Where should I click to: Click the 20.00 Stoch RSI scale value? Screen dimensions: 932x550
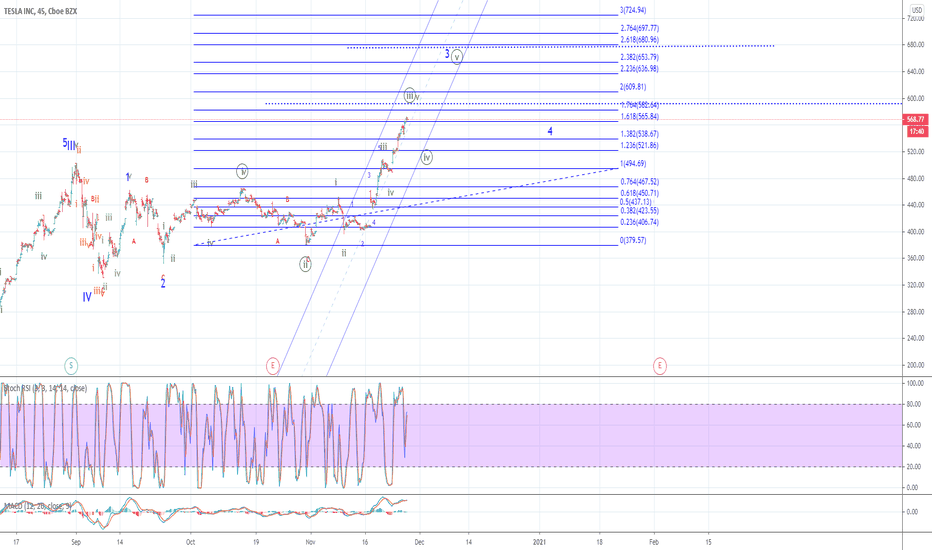(x=914, y=467)
